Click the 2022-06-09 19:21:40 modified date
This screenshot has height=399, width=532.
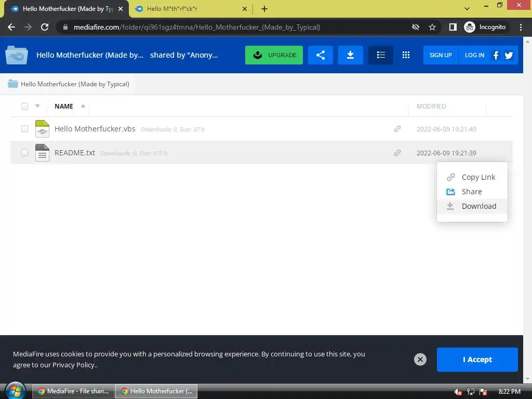point(446,129)
